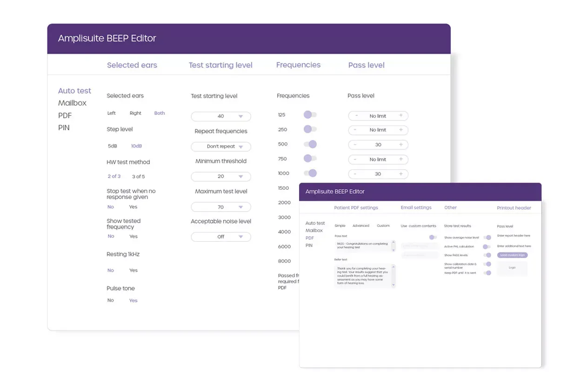
Task: Select Both under Selected ears
Action: tap(159, 113)
